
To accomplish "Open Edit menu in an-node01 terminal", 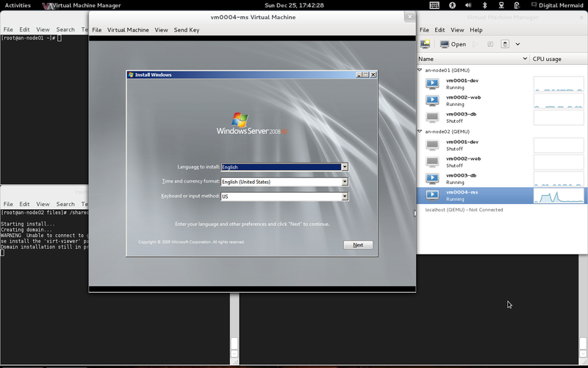I will click(24, 29).
